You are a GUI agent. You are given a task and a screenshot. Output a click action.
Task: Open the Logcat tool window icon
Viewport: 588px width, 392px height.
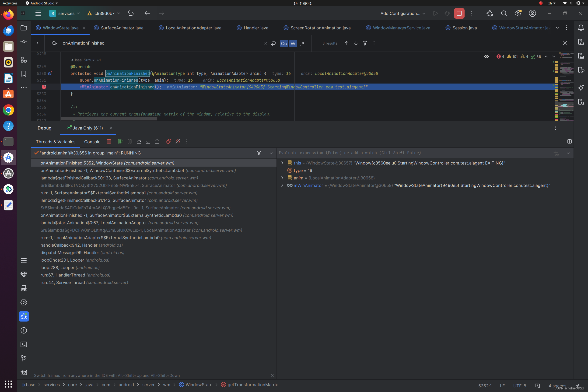24,372
